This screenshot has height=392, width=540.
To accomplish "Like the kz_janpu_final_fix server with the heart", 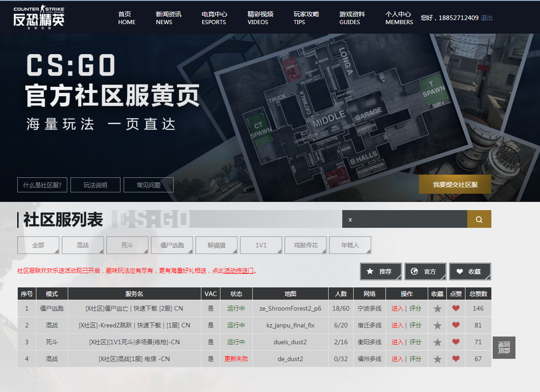I will click(x=455, y=325).
